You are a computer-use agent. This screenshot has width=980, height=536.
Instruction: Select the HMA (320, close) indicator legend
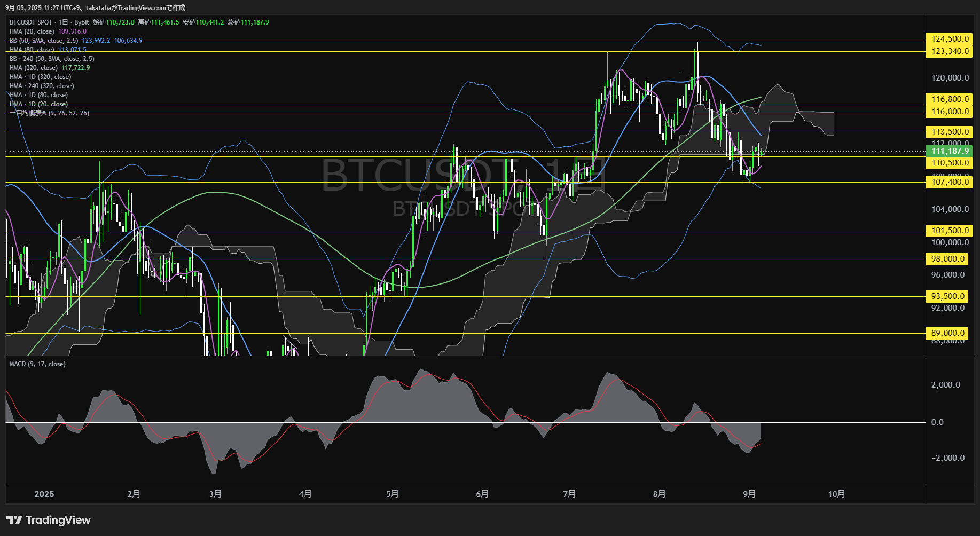34,68
